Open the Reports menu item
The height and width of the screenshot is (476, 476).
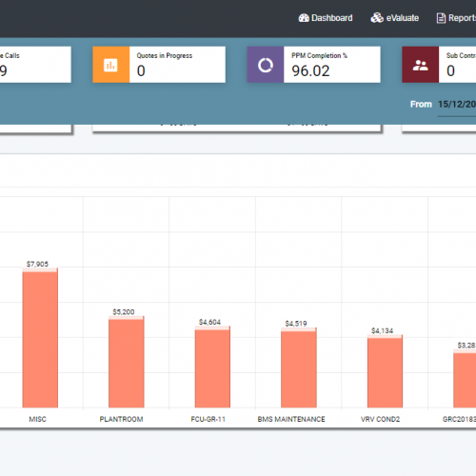[x=456, y=18]
